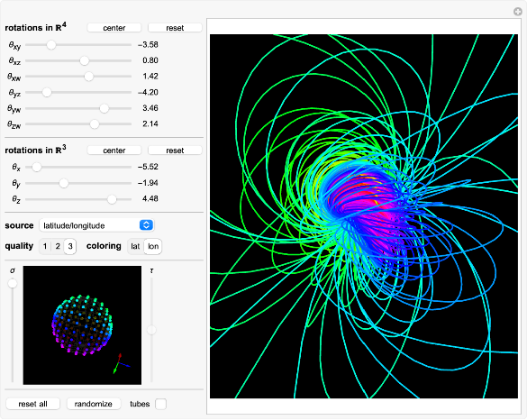Screen dimensions: 527x420
Task: Click the θzw value 2.14
Action: click(x=150, y=124)
